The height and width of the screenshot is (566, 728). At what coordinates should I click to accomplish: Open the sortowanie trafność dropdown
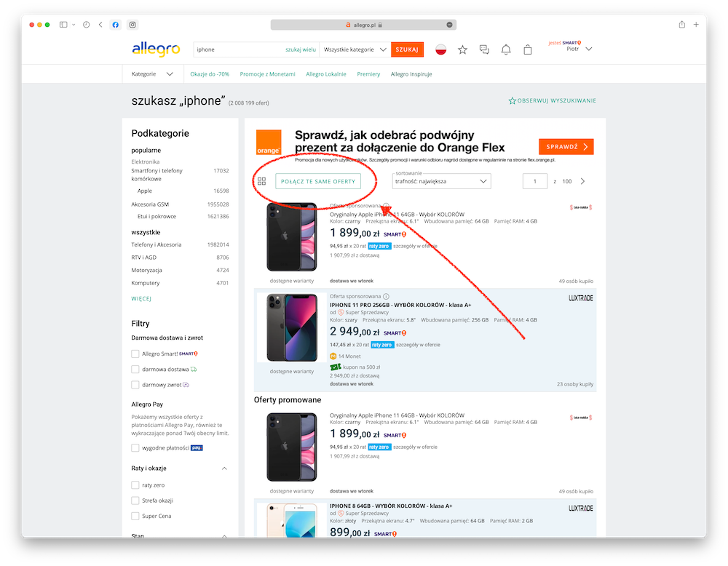(441, 181)
